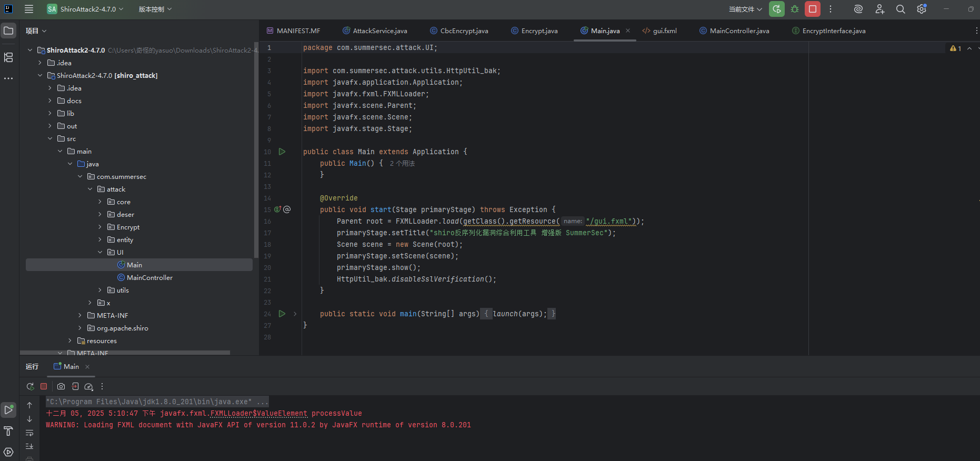Toggle scroll to end in console

pos(29,446)
